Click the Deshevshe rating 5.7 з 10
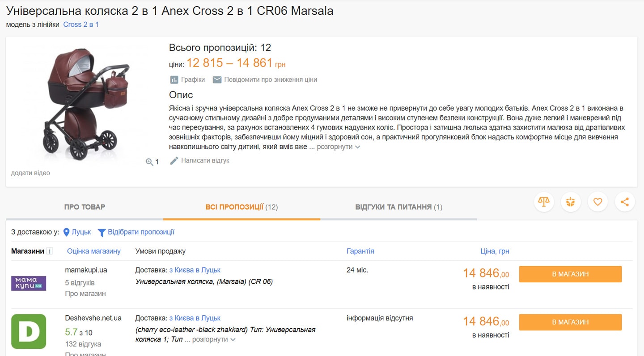This screenshot has width=644, height=356. [x=79, y=332]
